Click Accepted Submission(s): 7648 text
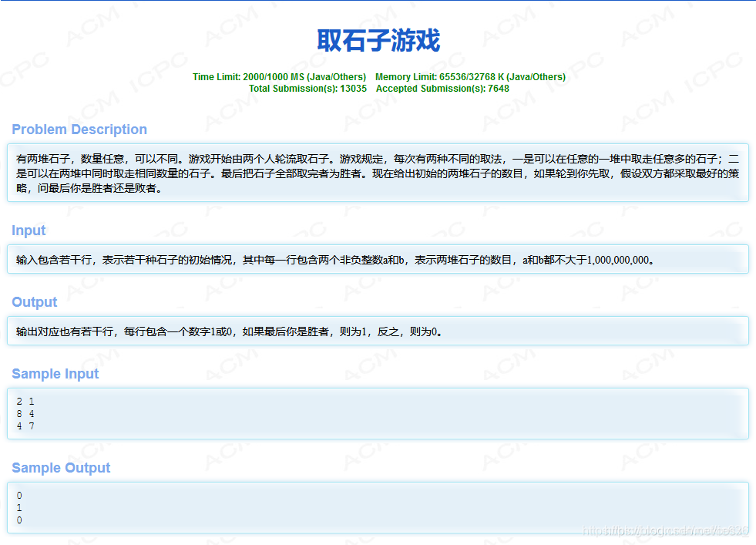756x545 pixels. (x=442, y=88)
